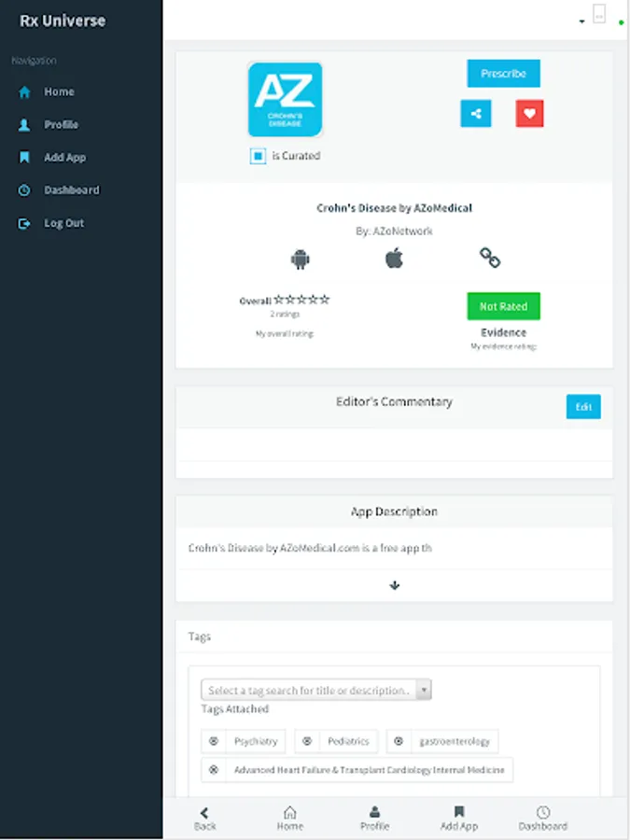This screenshot has width=630, height=840.
Task: Click the By: AZoNetwork text
Action: tap(394, 231)
